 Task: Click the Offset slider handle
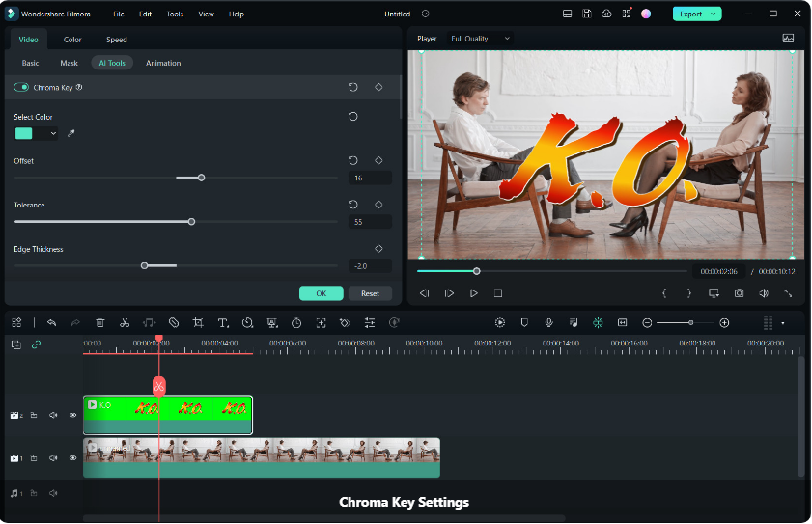click(x=202, y=178)
